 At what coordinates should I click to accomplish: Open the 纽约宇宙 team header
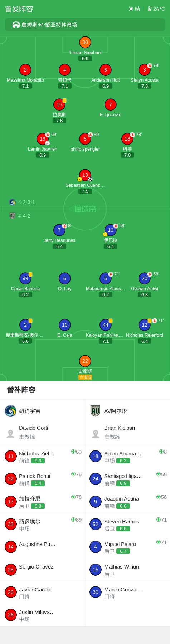pyautogui.click(x=43, y=411)
